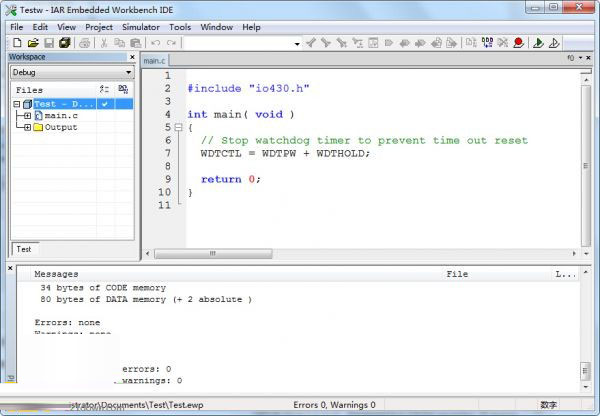Compile the current file
The width and height of the screenshot is (600, 416).
(x=471, y=43)
